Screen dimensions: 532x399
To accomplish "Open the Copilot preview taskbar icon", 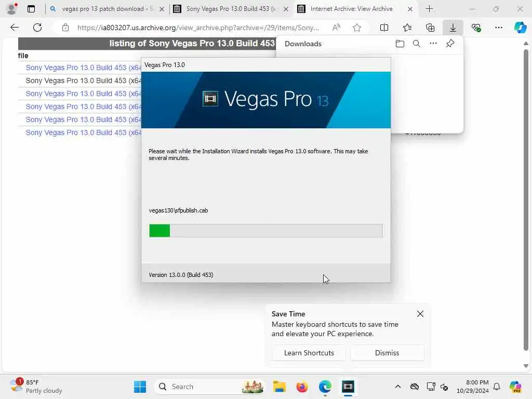I will [x=515, y=387].
